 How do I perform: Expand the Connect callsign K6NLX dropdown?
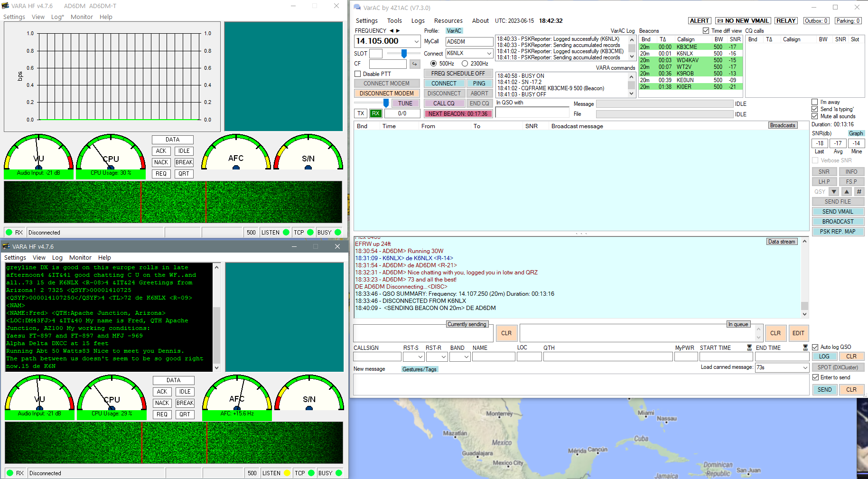point(489,54)
